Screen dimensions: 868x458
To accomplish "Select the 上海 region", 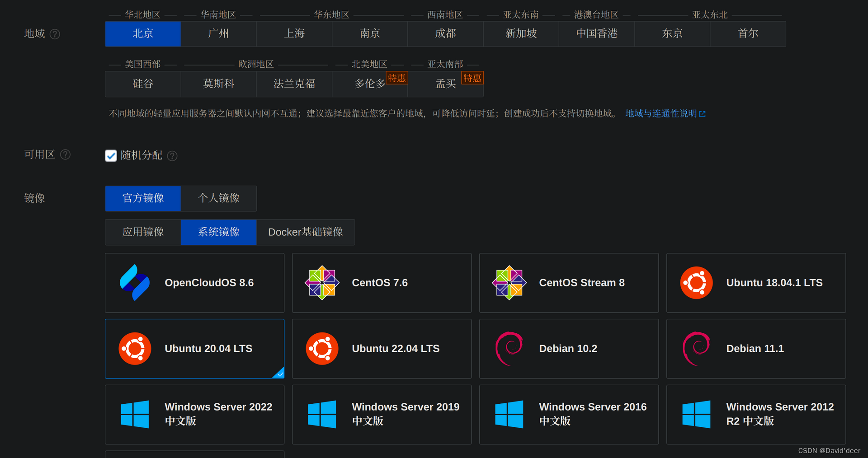I will tap(294, 34).
